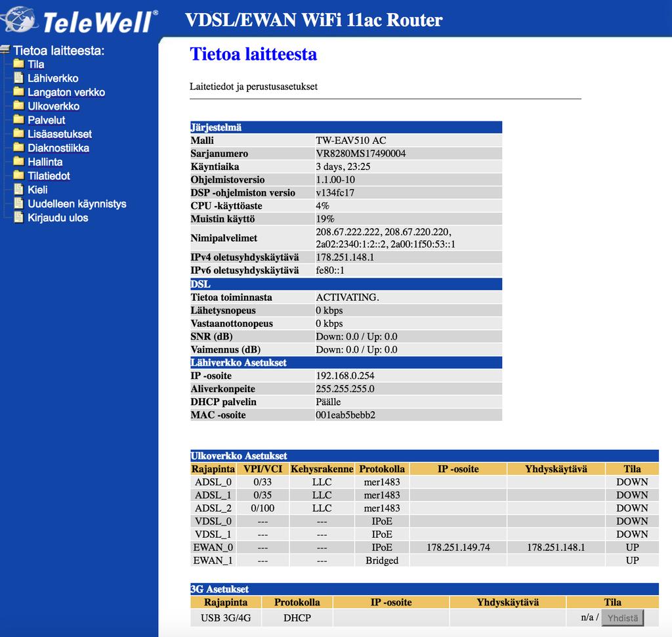Viewport: 672px width, 637px height.
Task: Click the MAC address 001eab5bebb2
Action: 345,415
